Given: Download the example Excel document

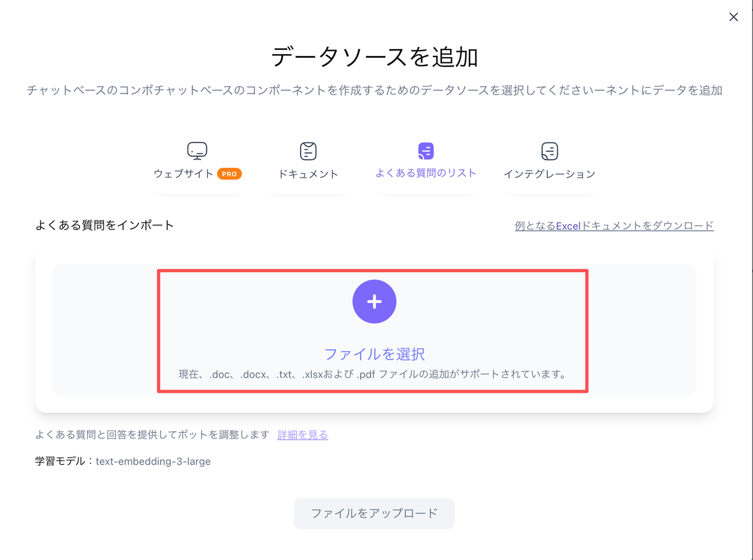Looking at the screenshot, I should tap(613, 225).
